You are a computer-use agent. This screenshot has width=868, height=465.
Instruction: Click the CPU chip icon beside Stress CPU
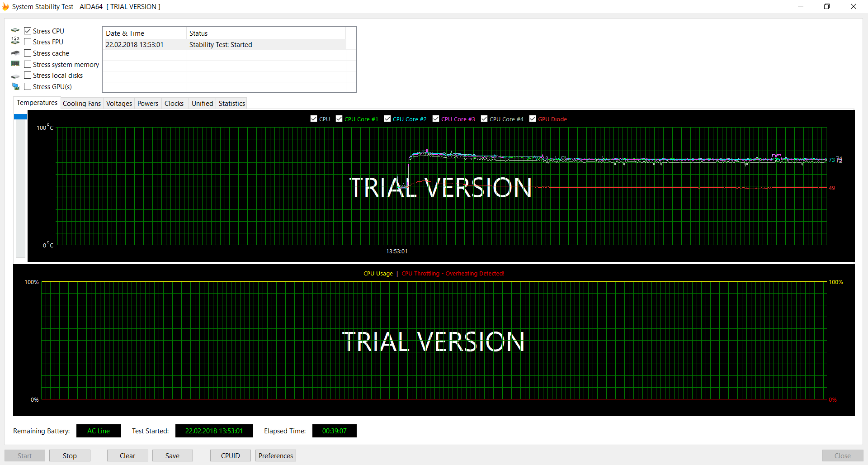click(x=15, y=31)
